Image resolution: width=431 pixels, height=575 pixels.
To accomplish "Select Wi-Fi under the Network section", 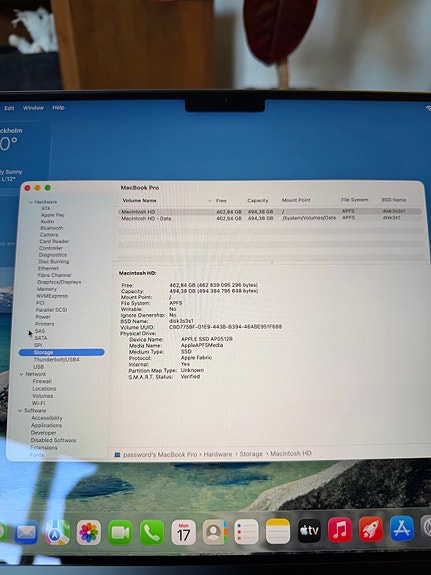I will pyautogui.click(x=39, y=403).
